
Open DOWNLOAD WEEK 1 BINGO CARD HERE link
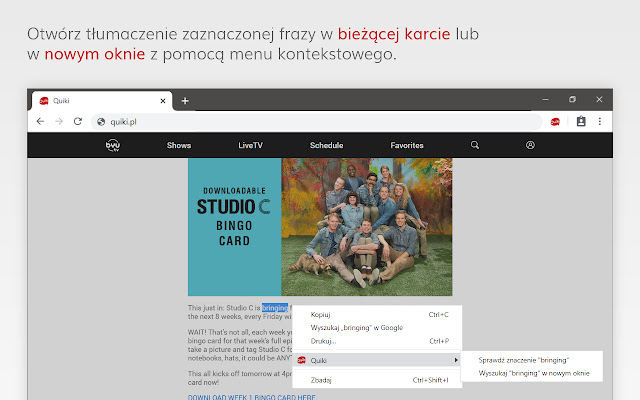[251, 397]
